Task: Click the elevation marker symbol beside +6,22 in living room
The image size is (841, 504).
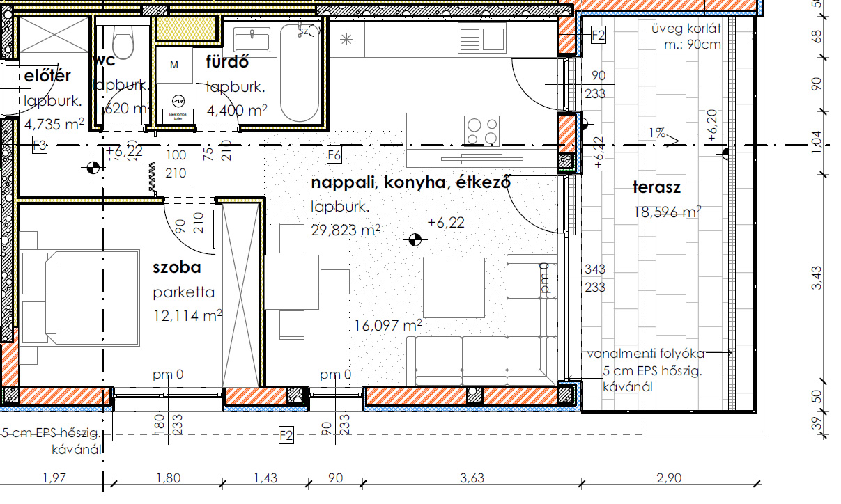Action: (x=415, y=239)
